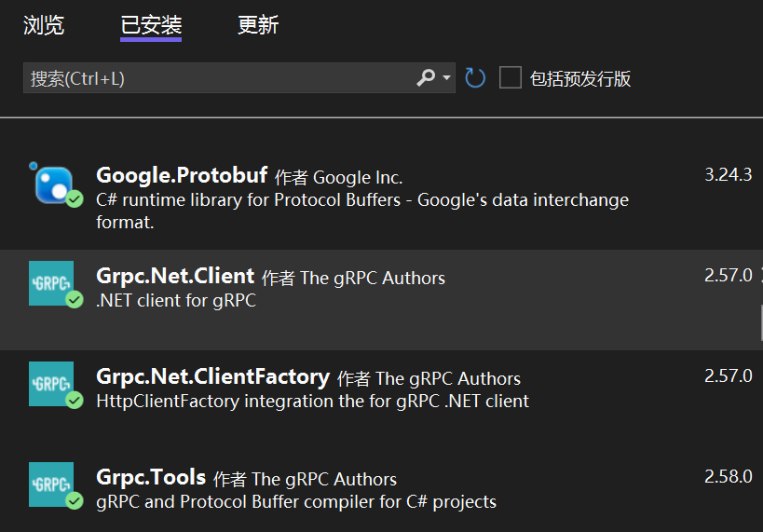Toggle the 包括预发行版 checkbox

(511, 78)
